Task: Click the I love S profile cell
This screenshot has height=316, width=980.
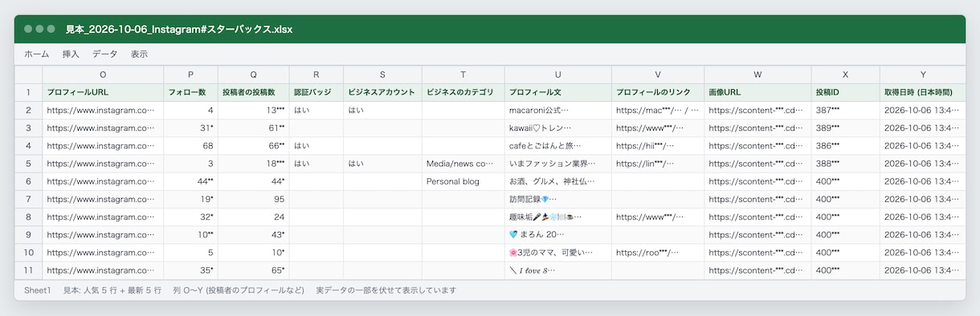Action: [x=558, y=270]
